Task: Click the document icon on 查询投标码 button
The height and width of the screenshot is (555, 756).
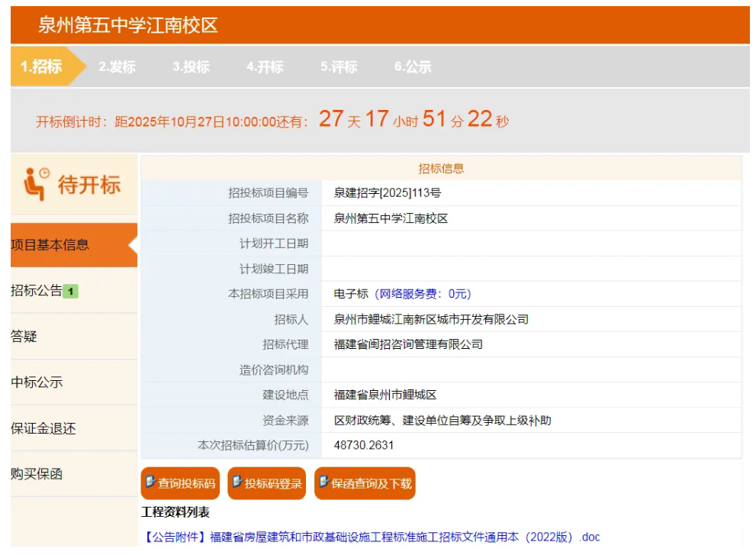Action: tap(150, 482)
